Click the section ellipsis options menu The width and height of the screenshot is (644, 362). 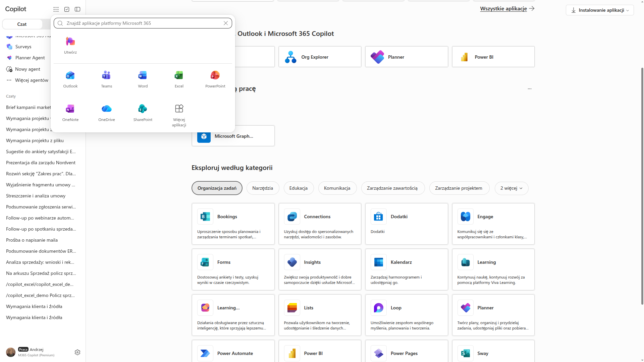(530, 89)
